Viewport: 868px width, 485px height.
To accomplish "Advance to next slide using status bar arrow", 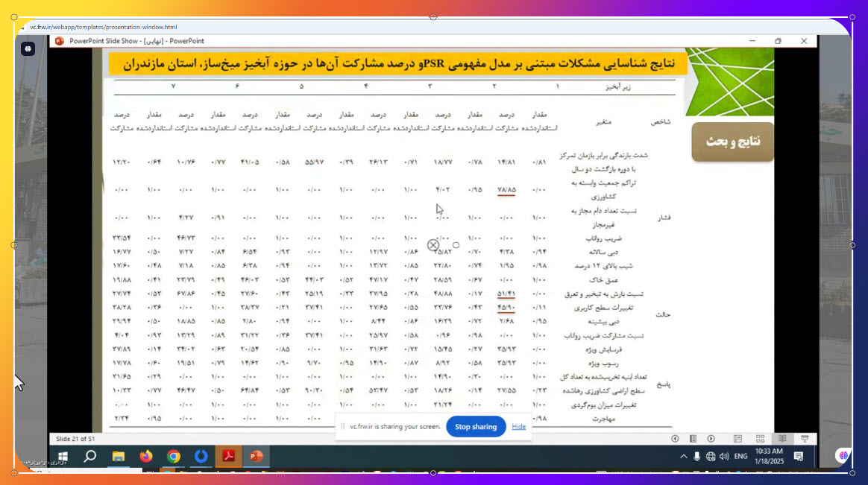I will [711, 439].
